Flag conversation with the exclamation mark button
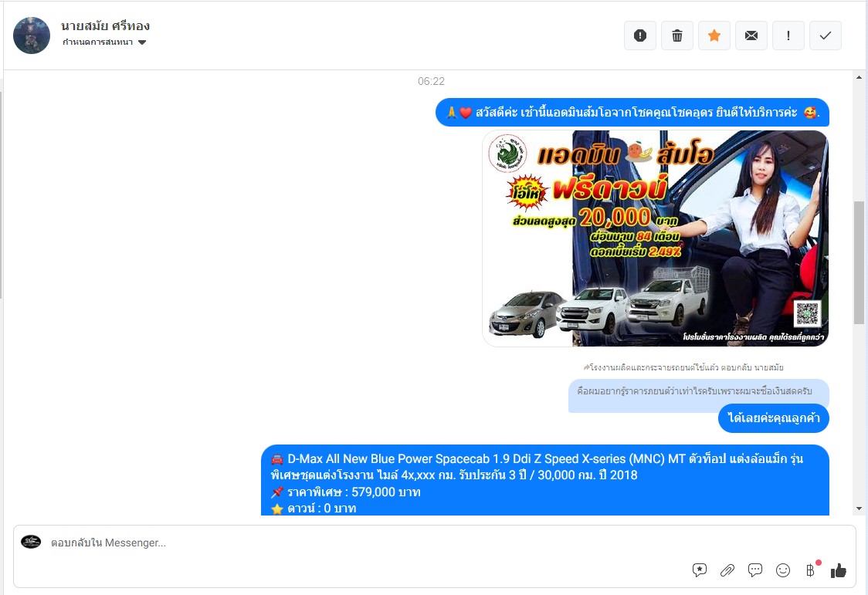 tap(788, 35)
